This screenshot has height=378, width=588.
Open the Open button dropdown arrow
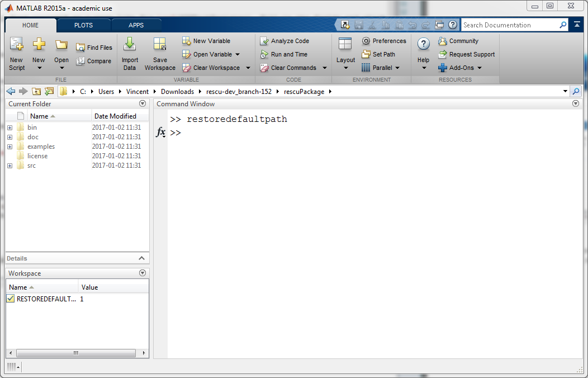pyautogui.click(x=62, y=68)
